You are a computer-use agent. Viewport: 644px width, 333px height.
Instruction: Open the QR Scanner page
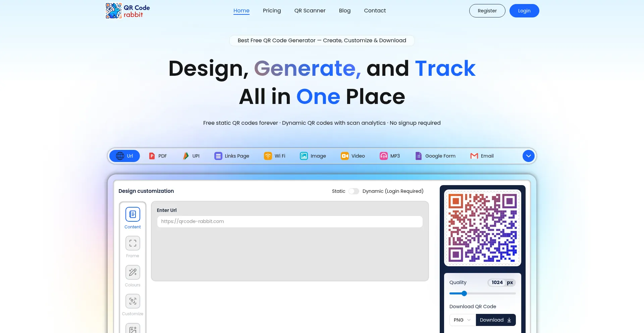tap(310, 11)
